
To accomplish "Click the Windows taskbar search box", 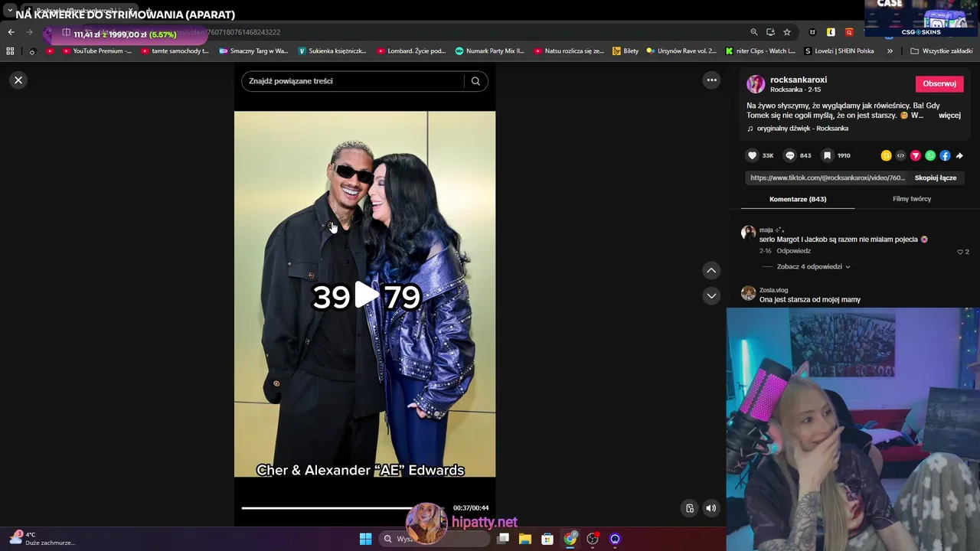I will click(x=434, y=539).
